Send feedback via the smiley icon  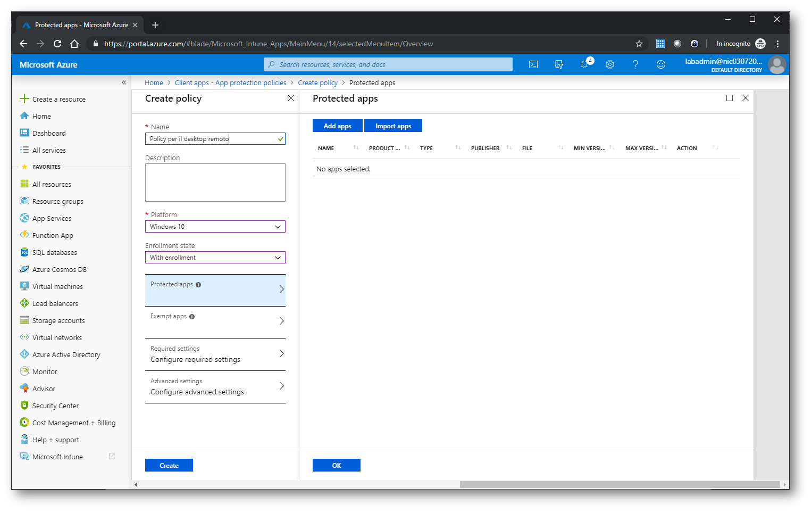(661, 64)
